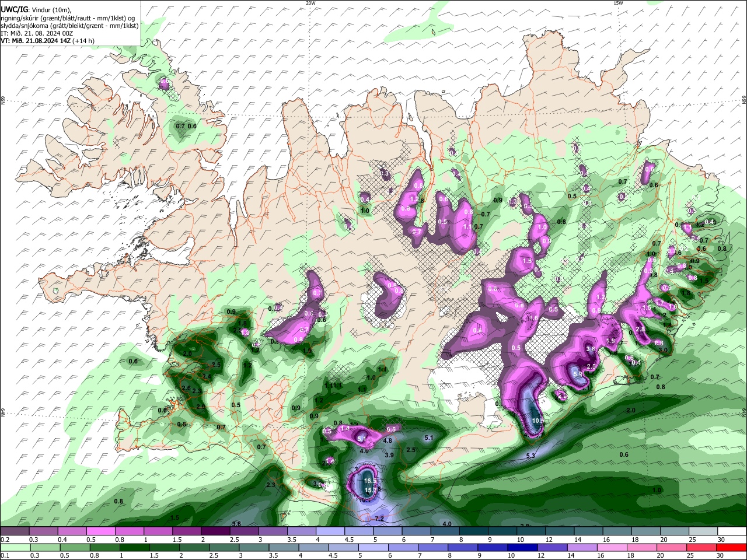Click the header title 'UWC/IG'
This screenshot has height=560, width=747.
pyautogui.click(x=13, y=10)
